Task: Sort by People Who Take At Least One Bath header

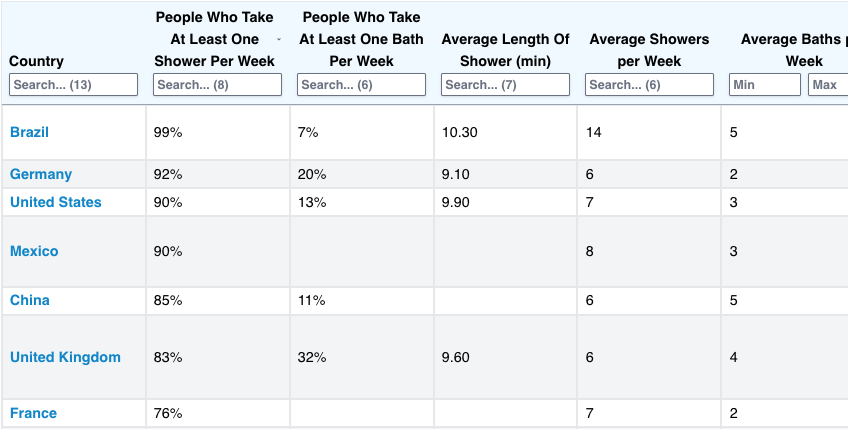Action: tap(361, 39)
